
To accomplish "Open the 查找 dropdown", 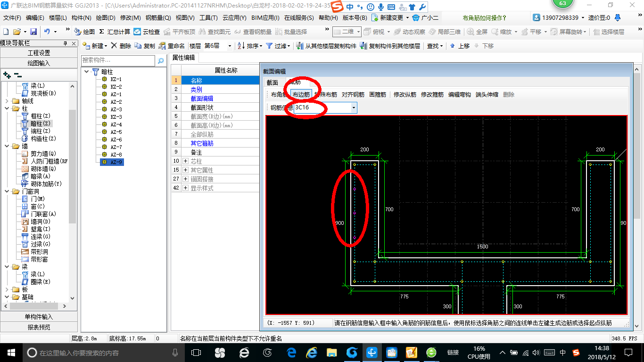I will pyautogui.click(x=435, y=46).
